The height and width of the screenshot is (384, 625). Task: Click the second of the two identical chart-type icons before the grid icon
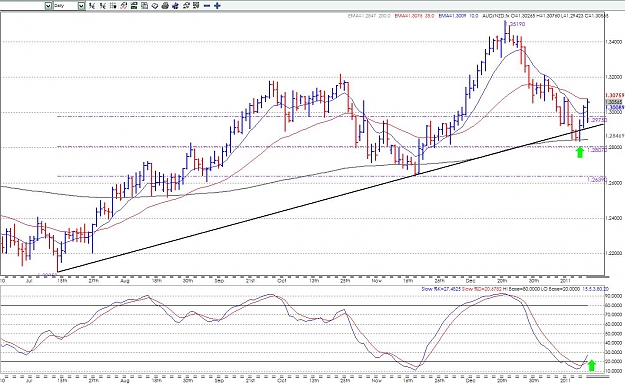click(103, 6)
